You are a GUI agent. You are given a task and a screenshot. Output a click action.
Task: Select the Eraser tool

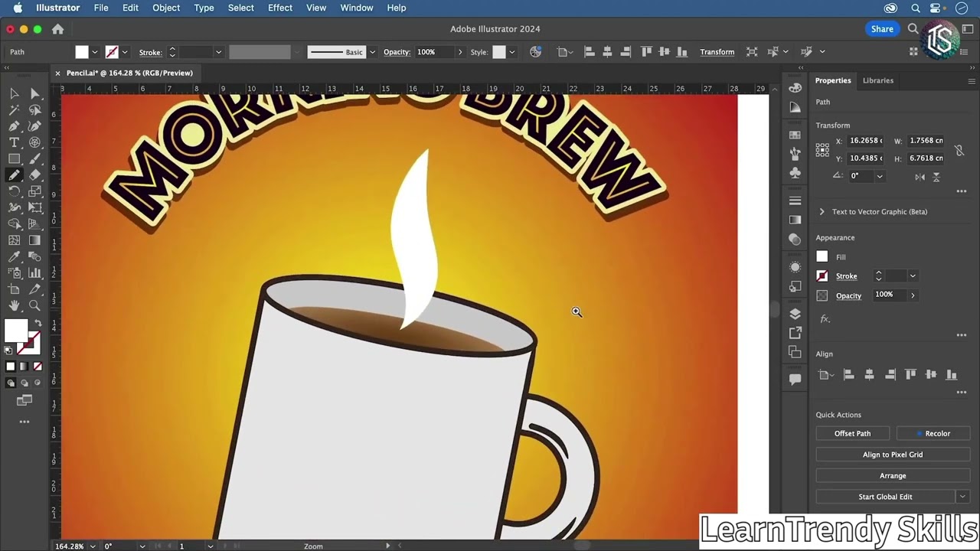(x=34, y=175)
